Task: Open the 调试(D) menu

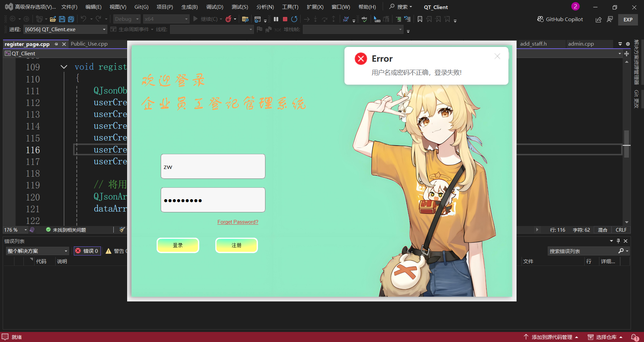Action: tap(215, 7)
